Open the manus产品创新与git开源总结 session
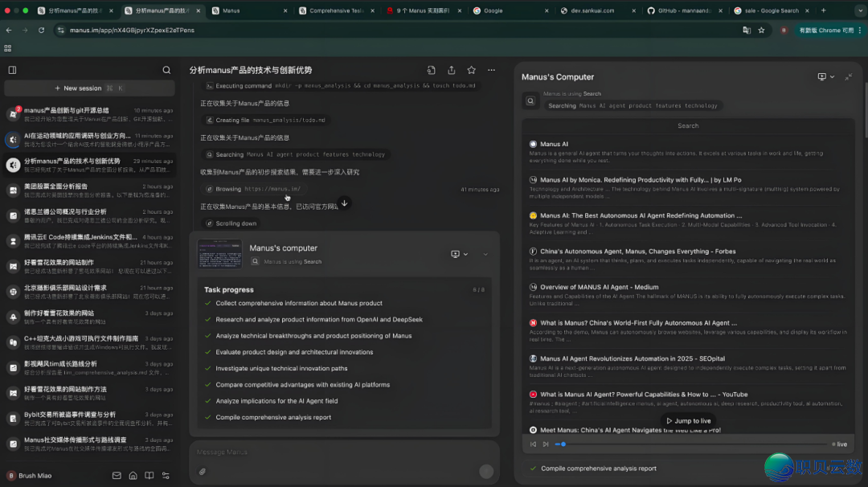This screenshot has height=487, width=868. [89, 114]
